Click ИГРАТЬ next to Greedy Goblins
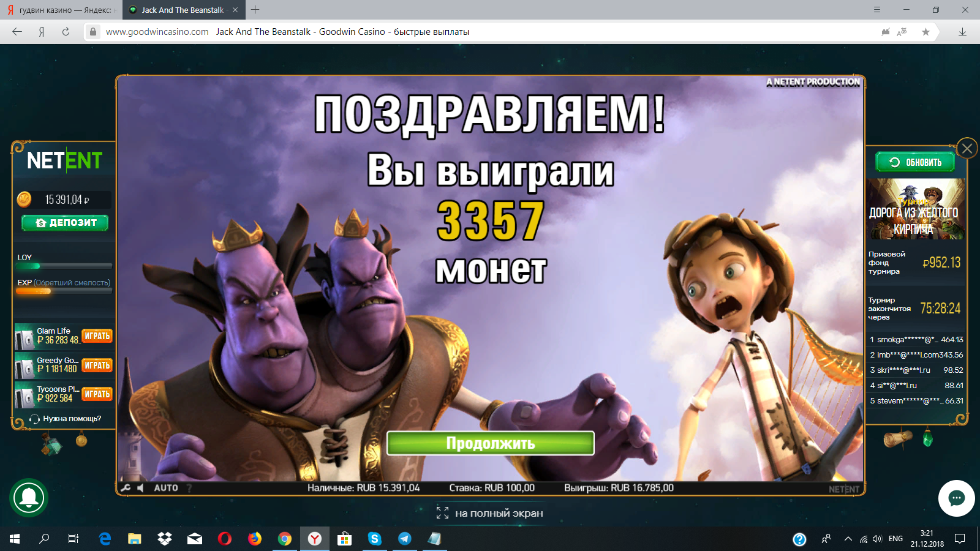 pyautogui.click(x=97, y=365)
